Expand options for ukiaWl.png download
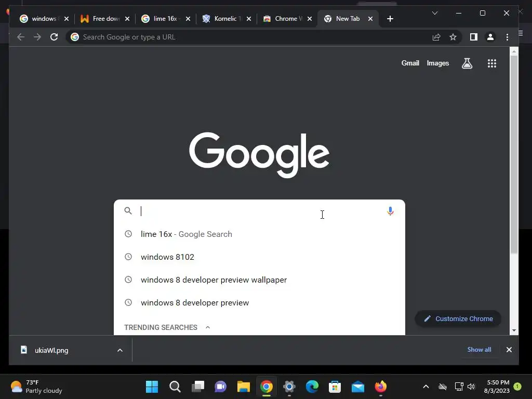Image resolution: width=532 pixels, height=399 pixels. [120, 350]
